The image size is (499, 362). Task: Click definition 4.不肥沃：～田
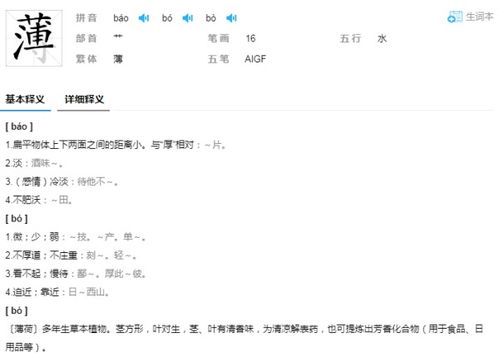click(39, 200)
